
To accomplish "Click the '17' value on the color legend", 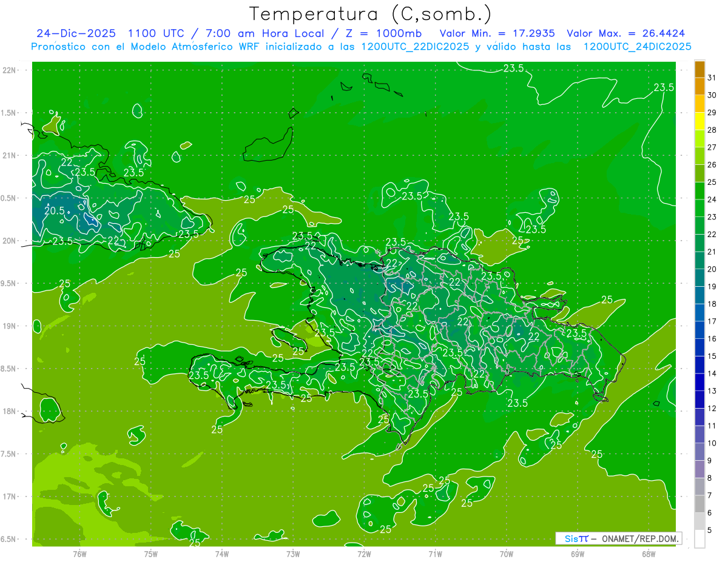I will pyautogui.click(x=712, y=321).
